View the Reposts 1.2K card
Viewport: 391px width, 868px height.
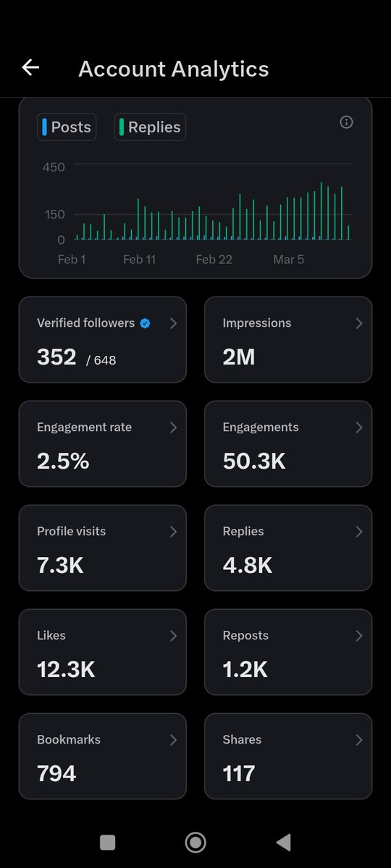tap(288, 652)
